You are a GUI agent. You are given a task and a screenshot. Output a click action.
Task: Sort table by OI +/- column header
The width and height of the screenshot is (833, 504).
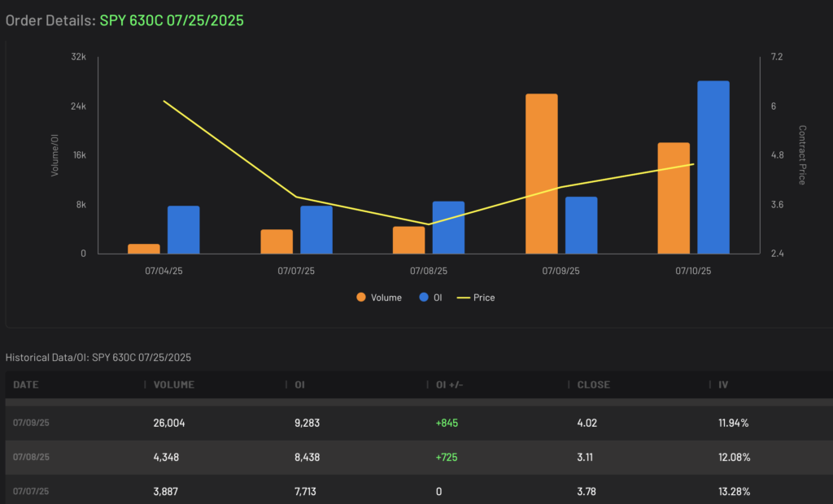pos(449,385)
